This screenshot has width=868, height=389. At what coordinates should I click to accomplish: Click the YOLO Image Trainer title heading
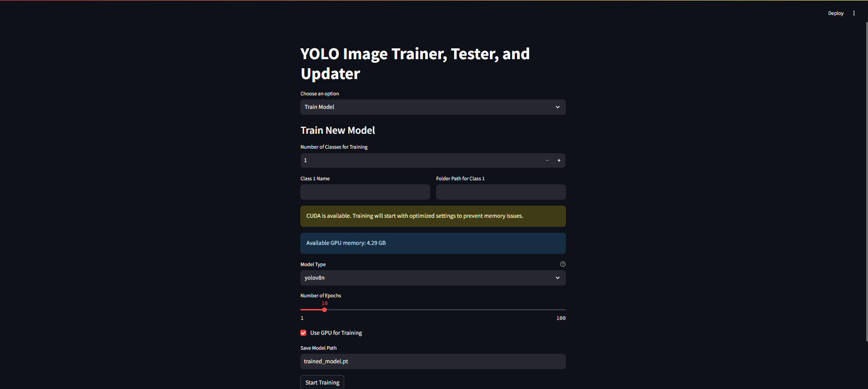point(415,63)
